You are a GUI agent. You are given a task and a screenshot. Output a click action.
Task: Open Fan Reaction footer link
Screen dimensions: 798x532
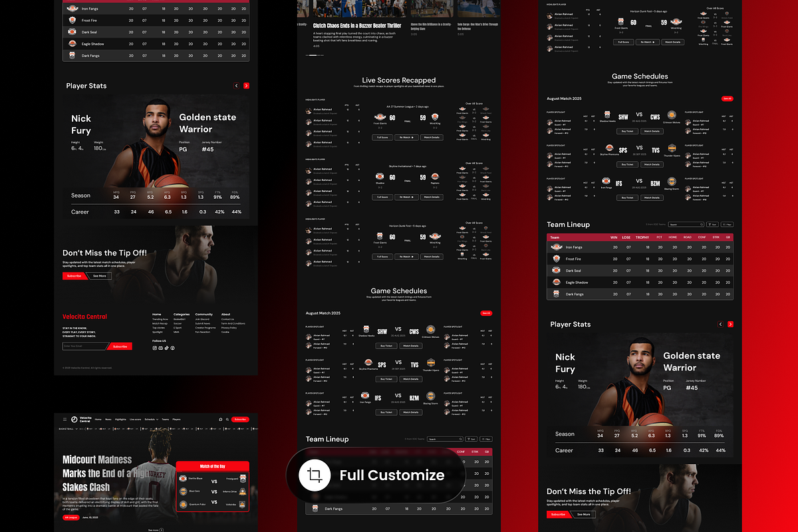203,332
